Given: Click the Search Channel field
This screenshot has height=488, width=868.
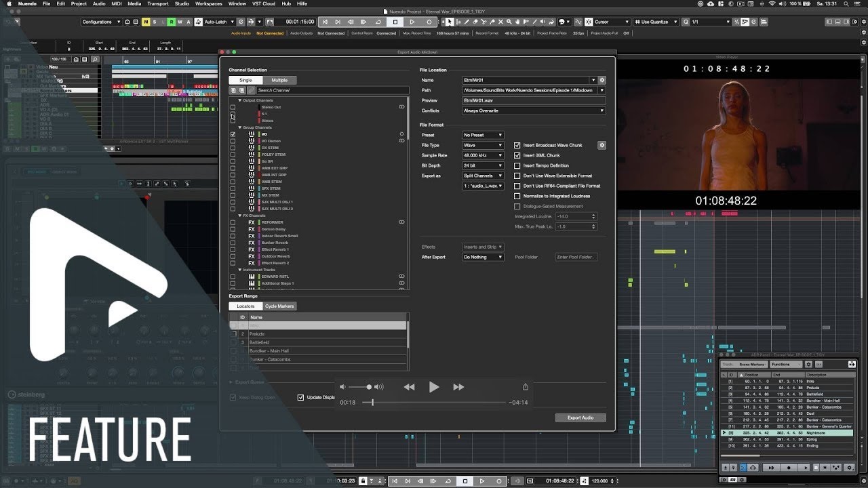Looking at the screenshot, I should tap(332, 90).
